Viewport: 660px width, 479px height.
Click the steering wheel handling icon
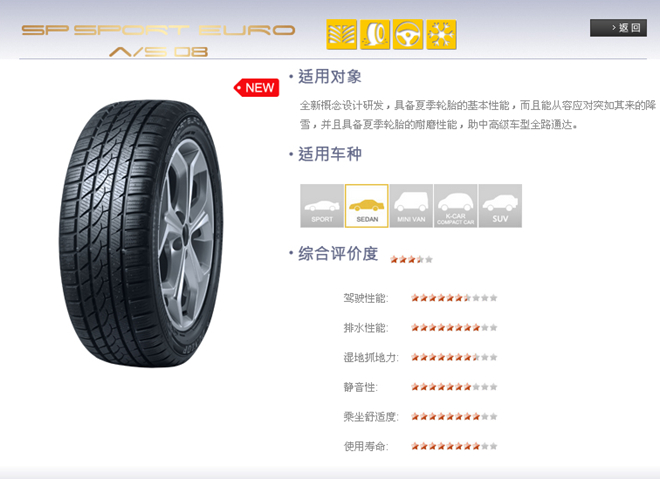(408, 35)
